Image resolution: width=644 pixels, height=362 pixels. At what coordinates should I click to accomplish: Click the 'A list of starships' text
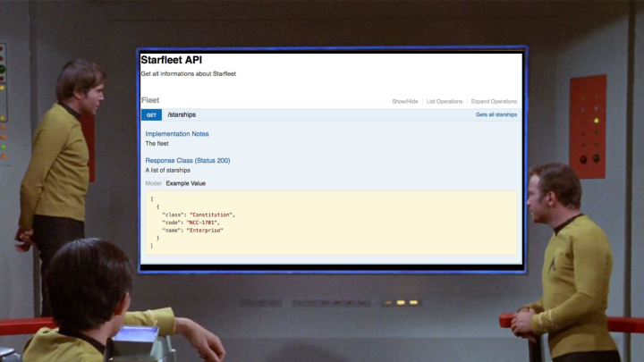tap(167, 170)
